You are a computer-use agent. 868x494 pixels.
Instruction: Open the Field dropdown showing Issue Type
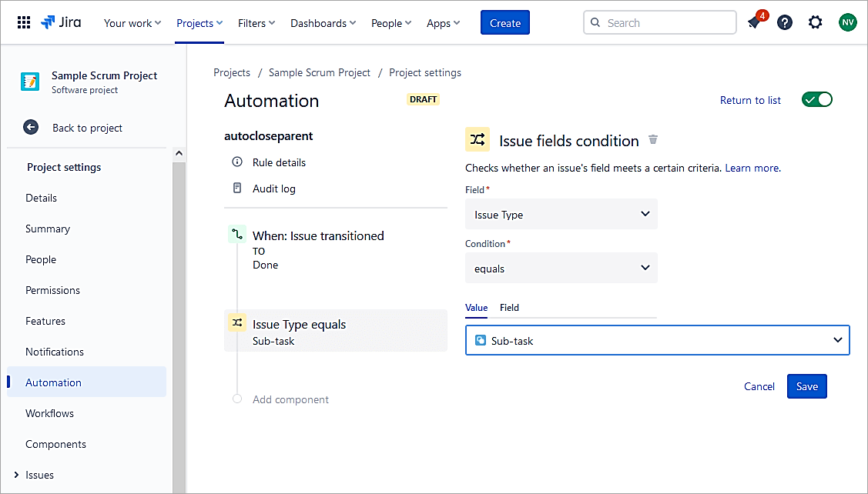tap(561, 215)
